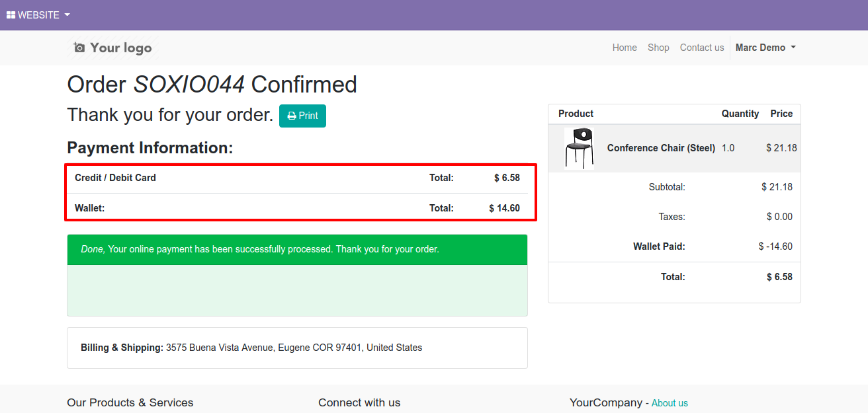Click the Print button
The height and width of the screenshot is (413, 868).
(x=302, y=116)
